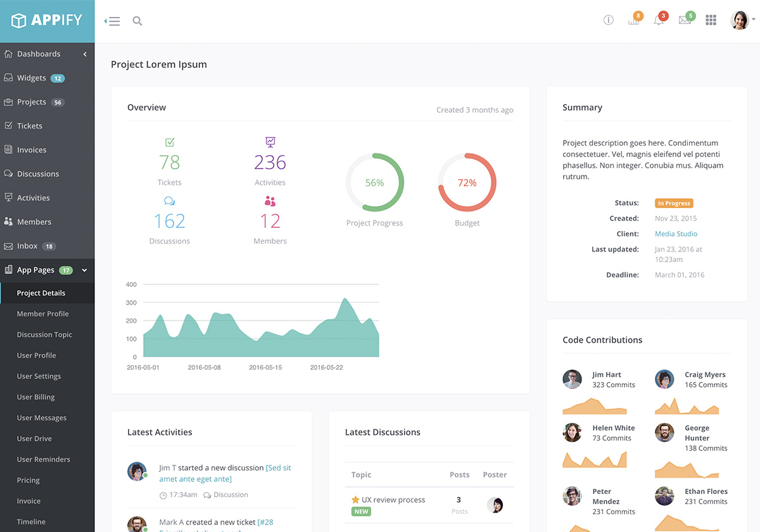Open the chart stats icon with badge 8

click(633, 20)
